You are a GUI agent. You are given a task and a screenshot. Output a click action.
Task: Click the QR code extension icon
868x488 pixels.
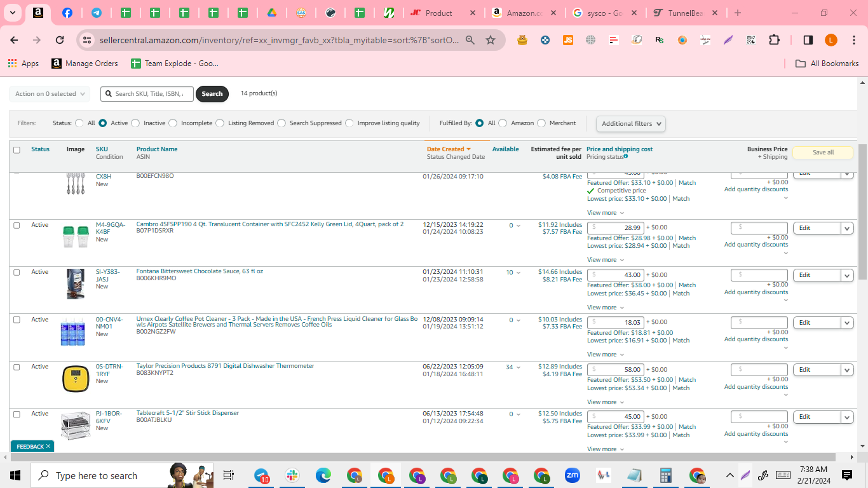(x=751, y=40)
